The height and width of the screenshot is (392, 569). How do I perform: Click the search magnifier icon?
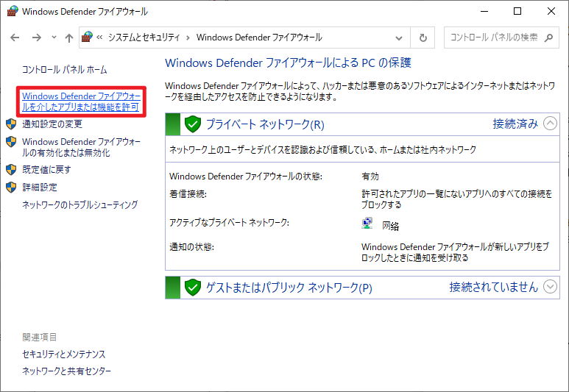point(548,38)
